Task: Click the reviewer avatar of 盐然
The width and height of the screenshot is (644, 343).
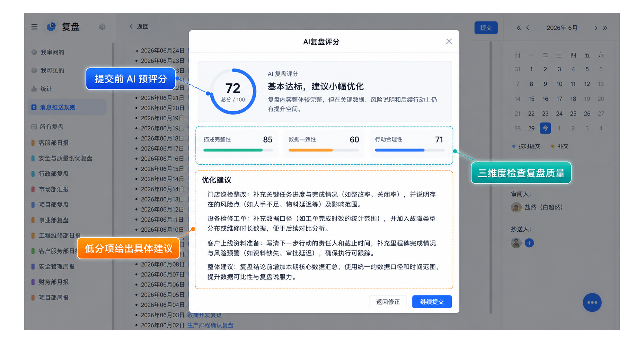Action: coord(516,207)
